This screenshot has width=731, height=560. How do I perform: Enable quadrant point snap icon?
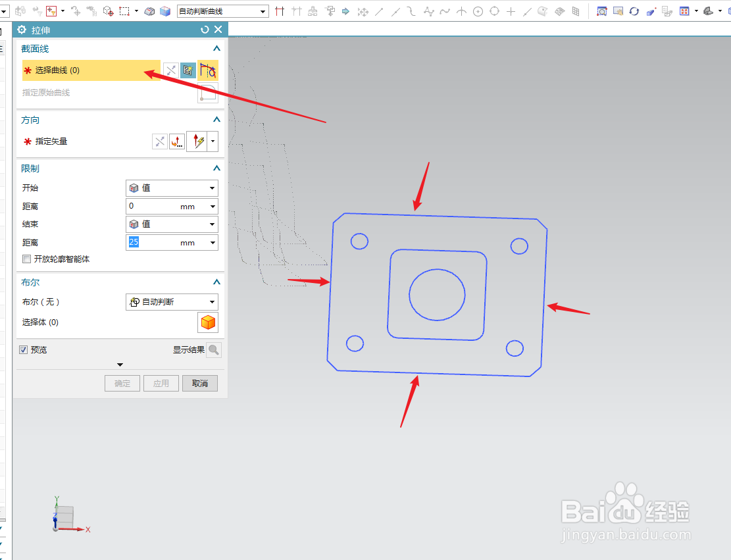(495, 11)
